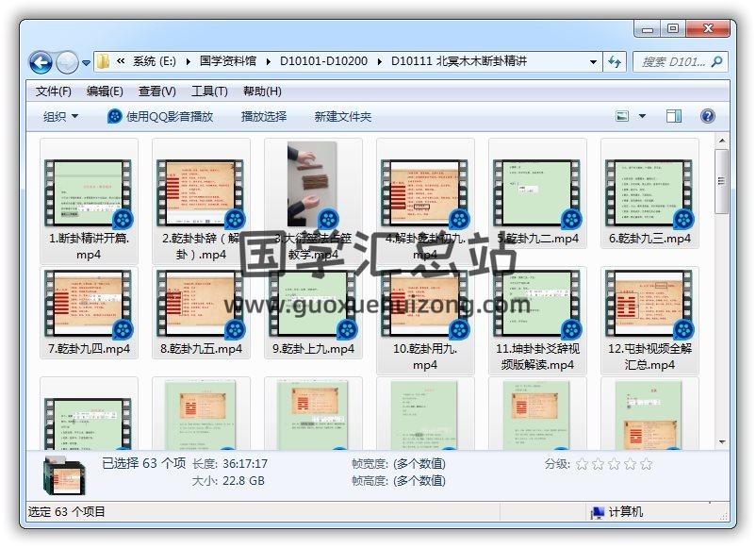Image resolution: width=756 pixels, height=548 pixels.
Task: Select video 6.乾卦九三.mp4
Action: [x=649, y=193]
